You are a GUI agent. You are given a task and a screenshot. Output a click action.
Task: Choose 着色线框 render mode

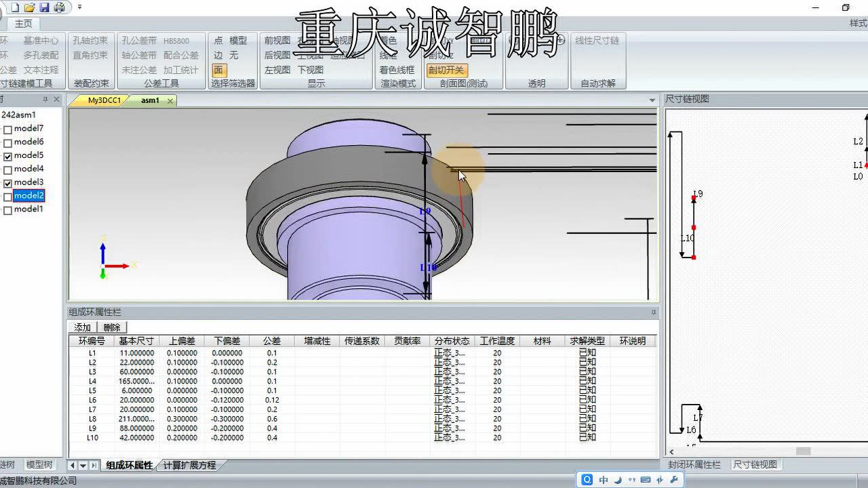(x=397, y=70)
